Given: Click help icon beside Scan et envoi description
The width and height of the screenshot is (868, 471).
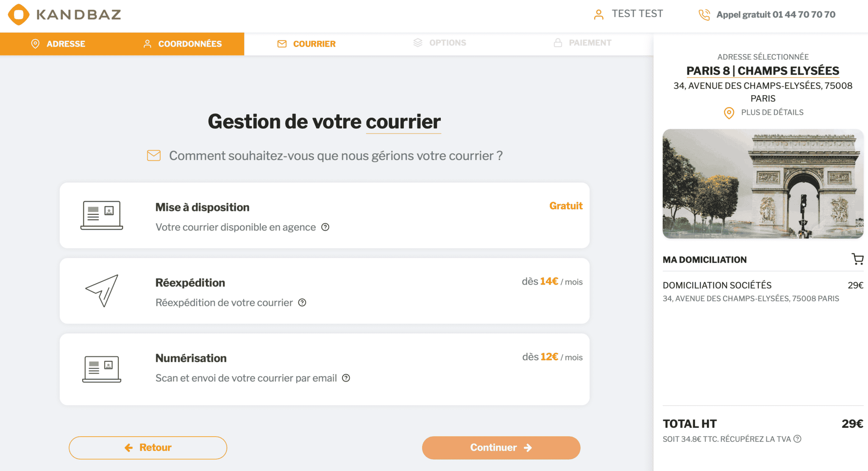Looking at the screenshot, I should coord(346,378).
